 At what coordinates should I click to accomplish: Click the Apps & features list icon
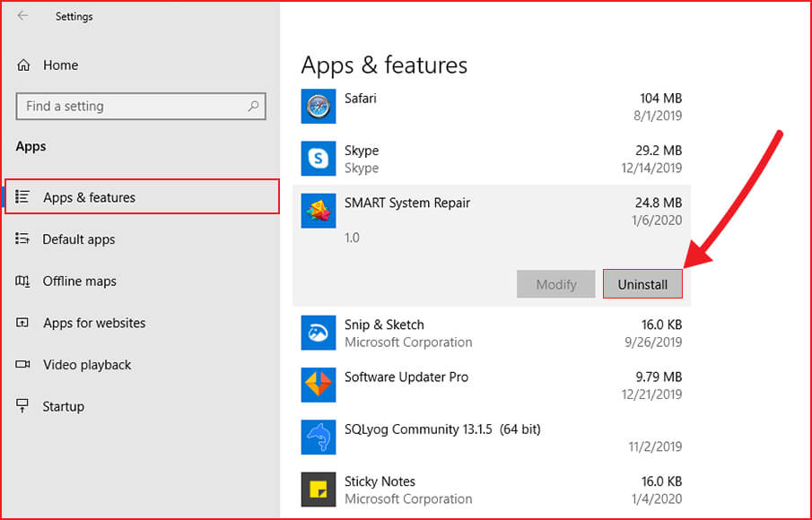pos(22,196)
